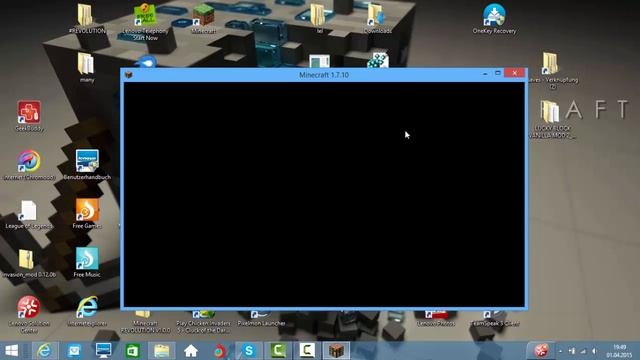Maximize the Minecraft 1.7.10 window
Screen dimensions: 640x360
coord(498,73)
